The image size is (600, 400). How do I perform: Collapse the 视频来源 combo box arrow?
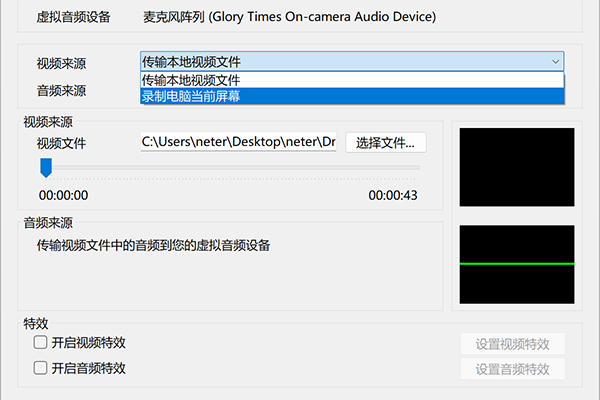click(555, 62)
